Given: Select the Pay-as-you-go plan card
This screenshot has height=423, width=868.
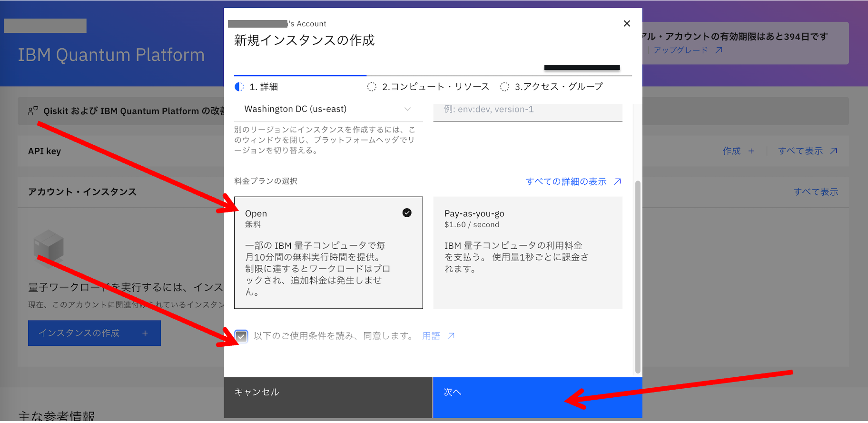Looking at the screenshot, I should coord(528,252).
